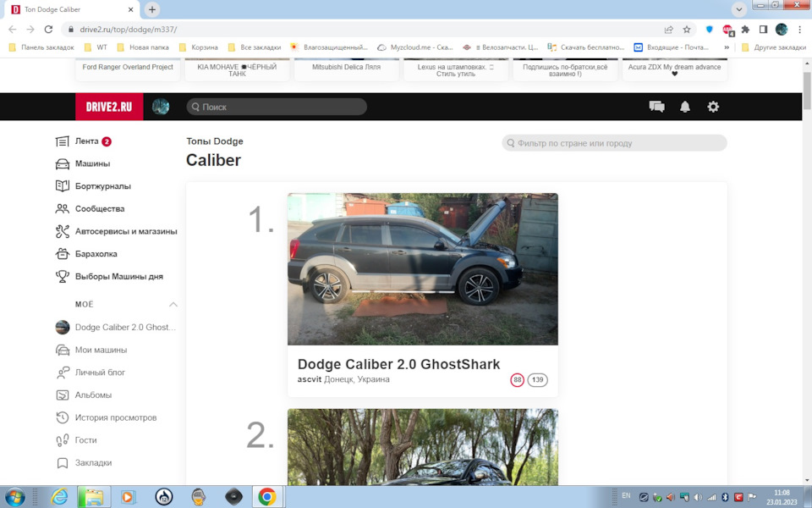Click the red 88 rating badge

517,379
